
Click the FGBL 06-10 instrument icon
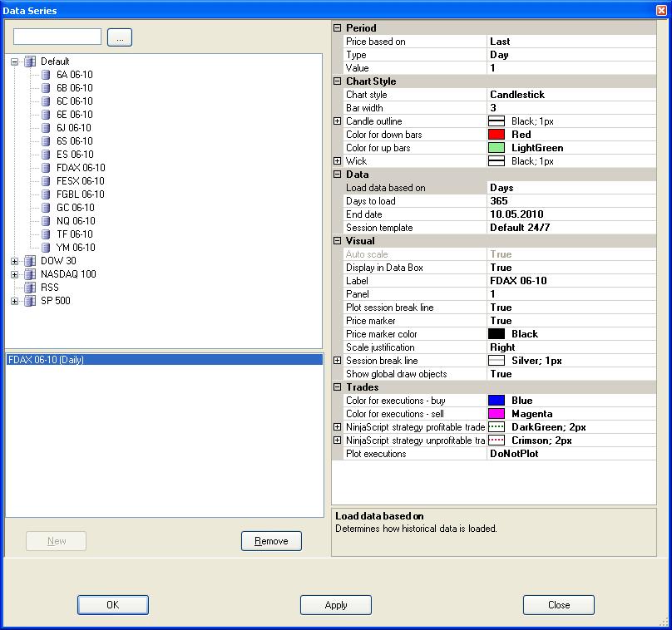[x=46, y=194]
